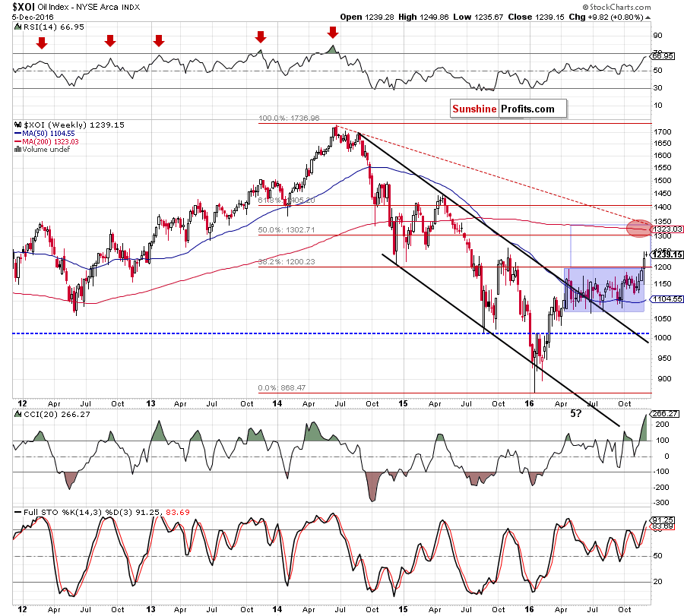Click the green area icon beside RSI(14)
Screen dimensions: 684x616
tap(18, 27)
